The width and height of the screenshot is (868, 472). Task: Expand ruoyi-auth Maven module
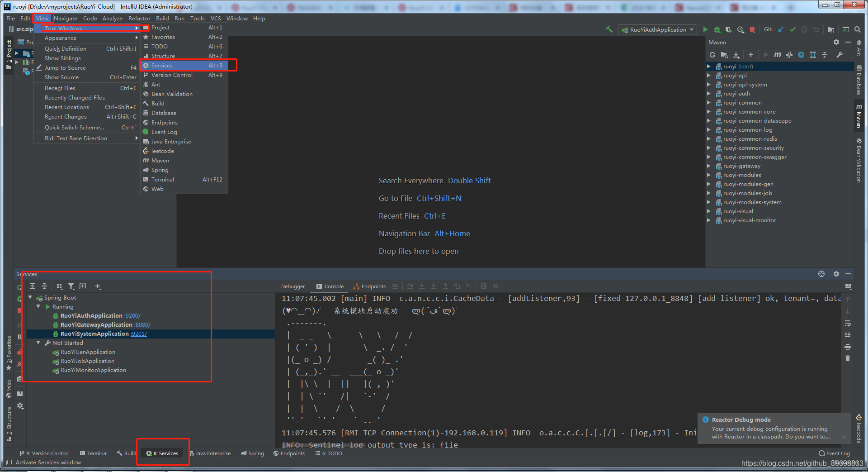[x=709, y=94]
